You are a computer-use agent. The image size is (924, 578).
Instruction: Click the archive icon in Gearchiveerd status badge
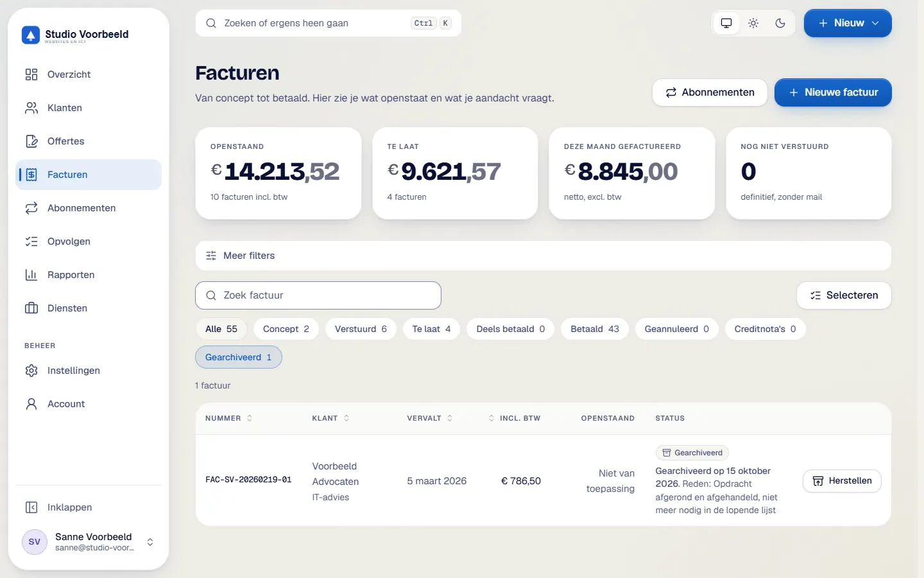pyautogui.click(x=667, y=453)
